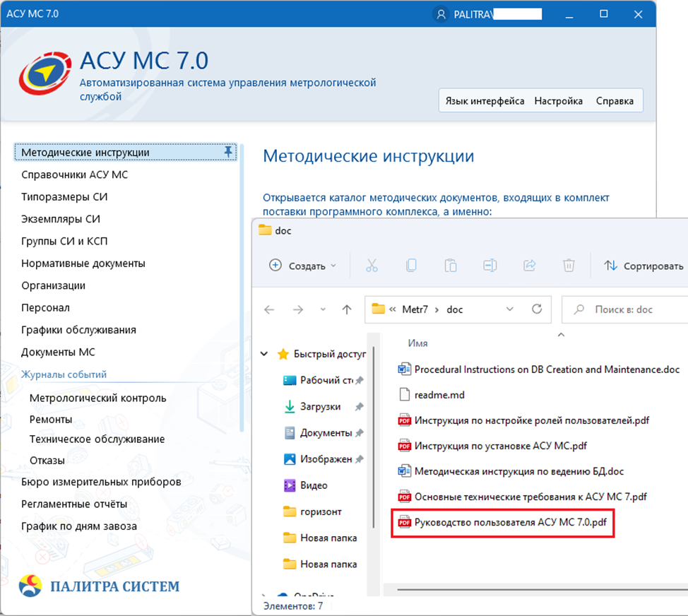
Task: Select Основные технические требования к АСУ МС 7.pdf
Action: click(523, 497)
